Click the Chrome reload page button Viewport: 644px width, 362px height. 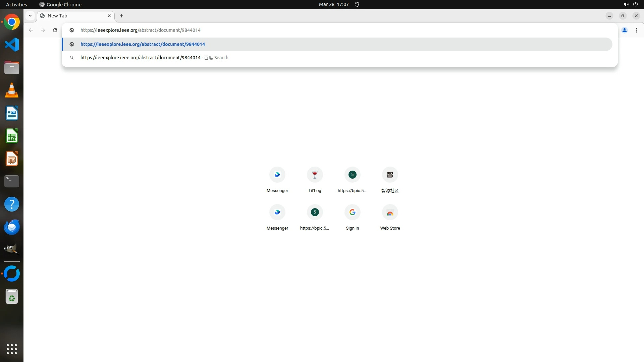click(x=55, y=30)
